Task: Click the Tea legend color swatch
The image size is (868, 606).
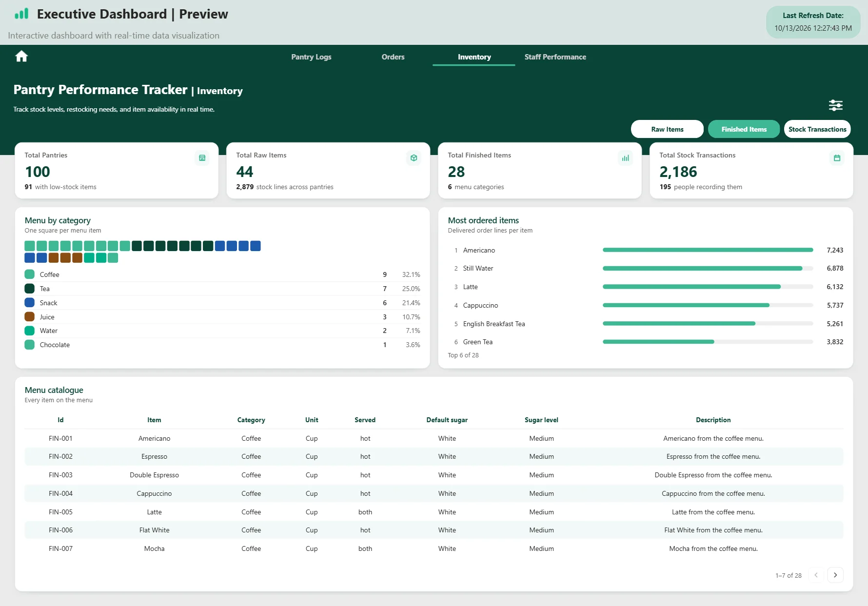Action: coord(30,289)
